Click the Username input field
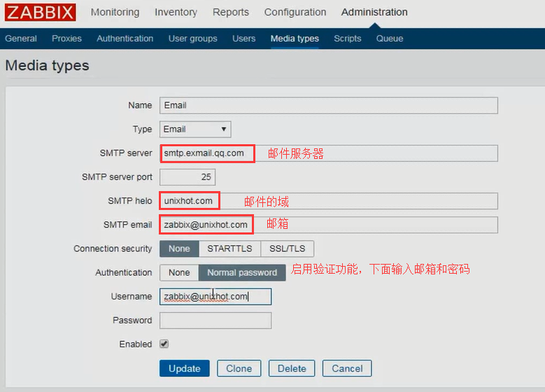The height and width of the screenshot is (392, 545). click(x=215, y=297)
